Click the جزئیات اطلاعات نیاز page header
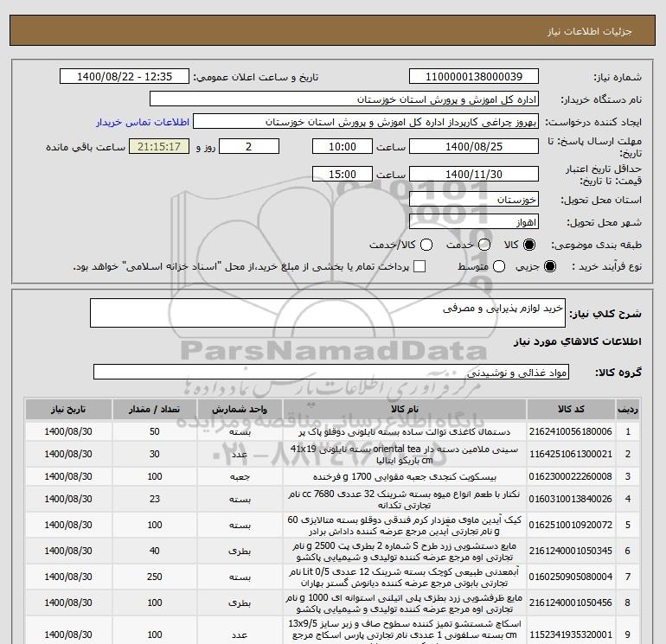Image resolution: width=666 pixels, height=644 pixels. 590,31
